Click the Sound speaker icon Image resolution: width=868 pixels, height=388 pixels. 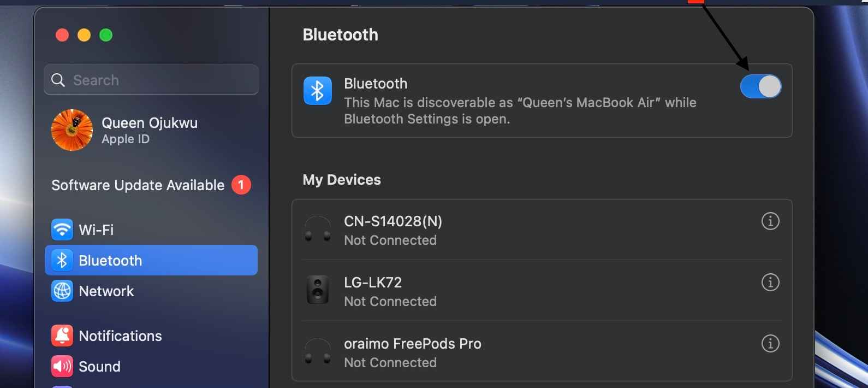pyautogui.click(x=62, y=367)
